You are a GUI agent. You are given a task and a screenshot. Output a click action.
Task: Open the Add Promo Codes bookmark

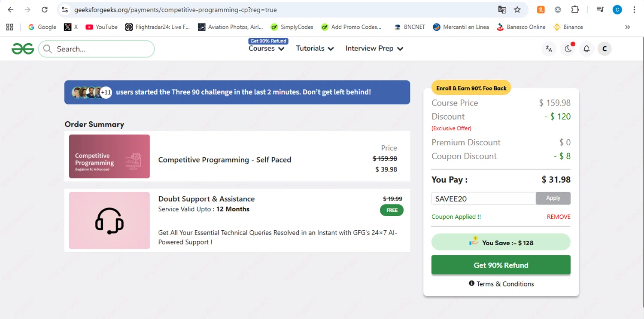click(x=351, y=27)
